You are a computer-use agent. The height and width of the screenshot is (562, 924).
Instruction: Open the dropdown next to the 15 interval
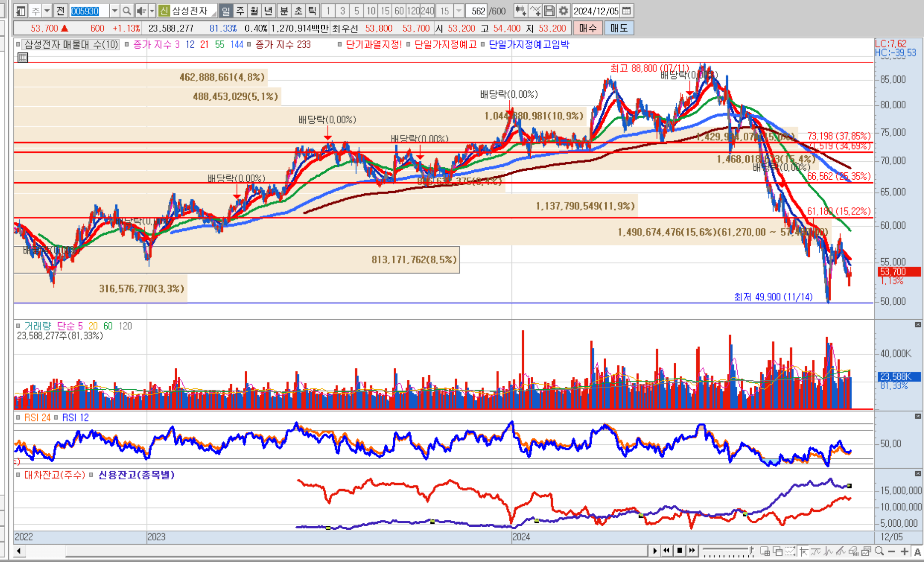tap(459, 10)
